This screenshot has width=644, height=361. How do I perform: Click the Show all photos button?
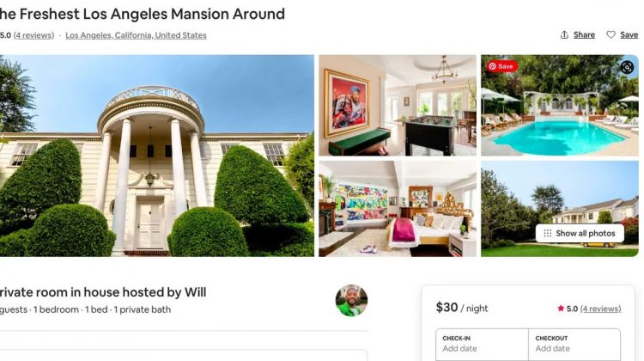(x=580, y=233)
